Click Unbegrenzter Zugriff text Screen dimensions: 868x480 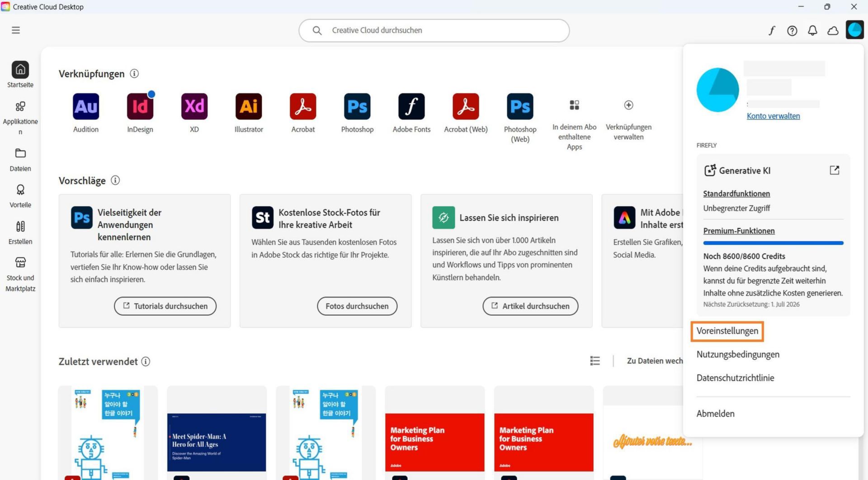point(736,208)
